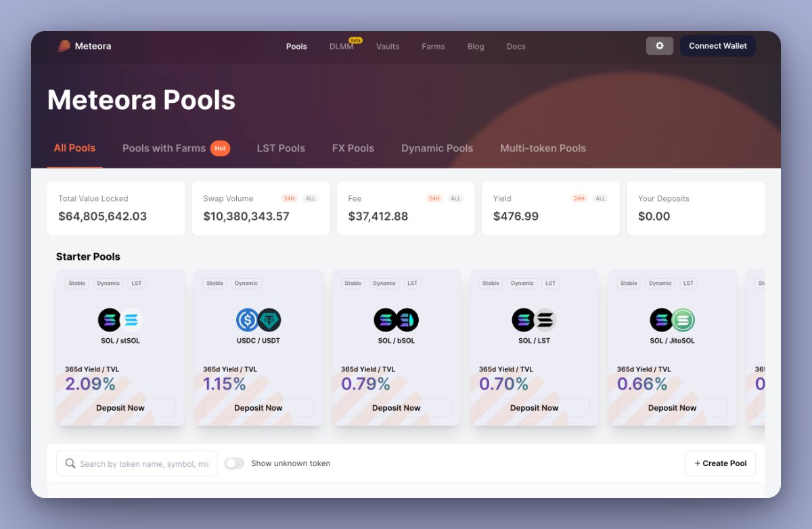Click the SOL / JitoSOL token pair icon

tap(673, 320)
